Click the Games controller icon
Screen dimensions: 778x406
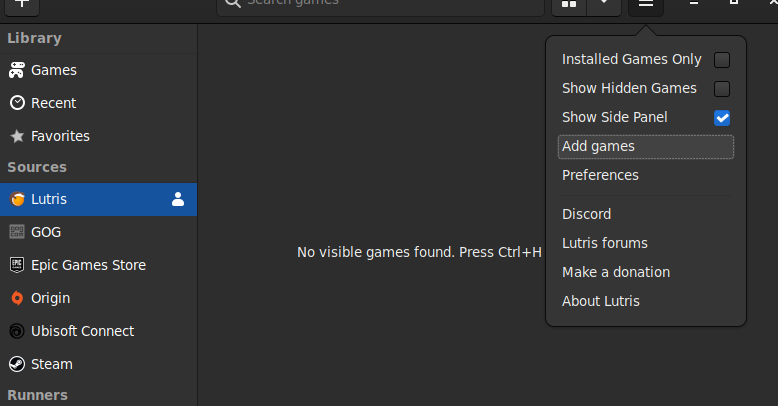pyautogui.click(x=17, y=70)
